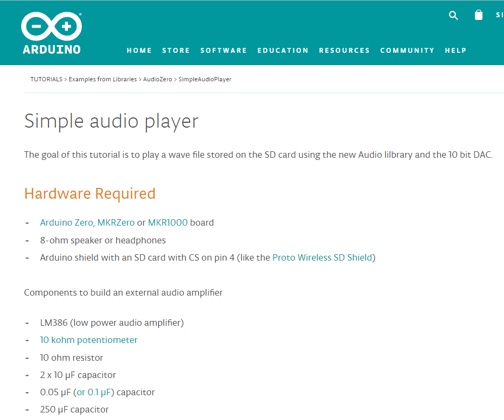Open the 'or 0.1 µF' link
Screen dimensions: 504x420
coord(94,393)
